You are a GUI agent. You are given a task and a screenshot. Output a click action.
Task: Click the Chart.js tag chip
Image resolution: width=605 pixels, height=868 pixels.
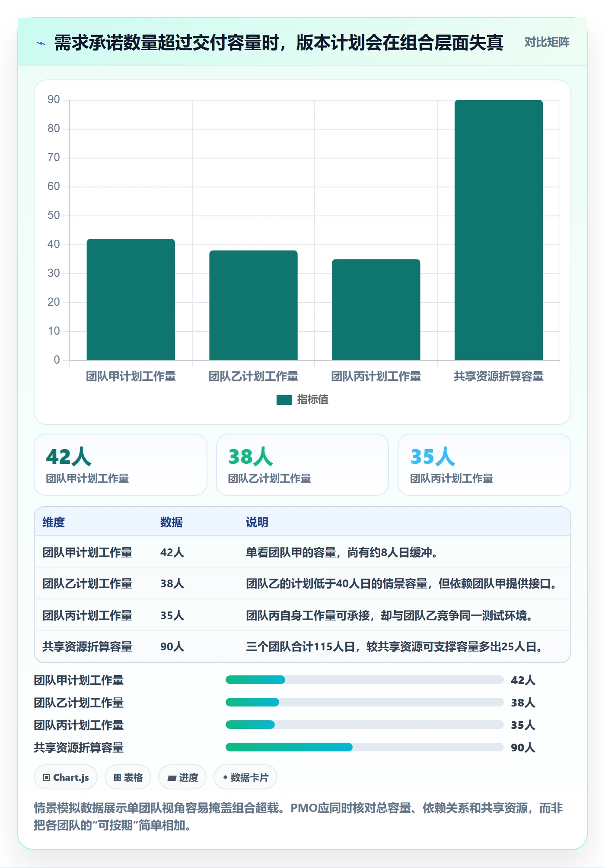pyautogui.click(x=66, y=777)
